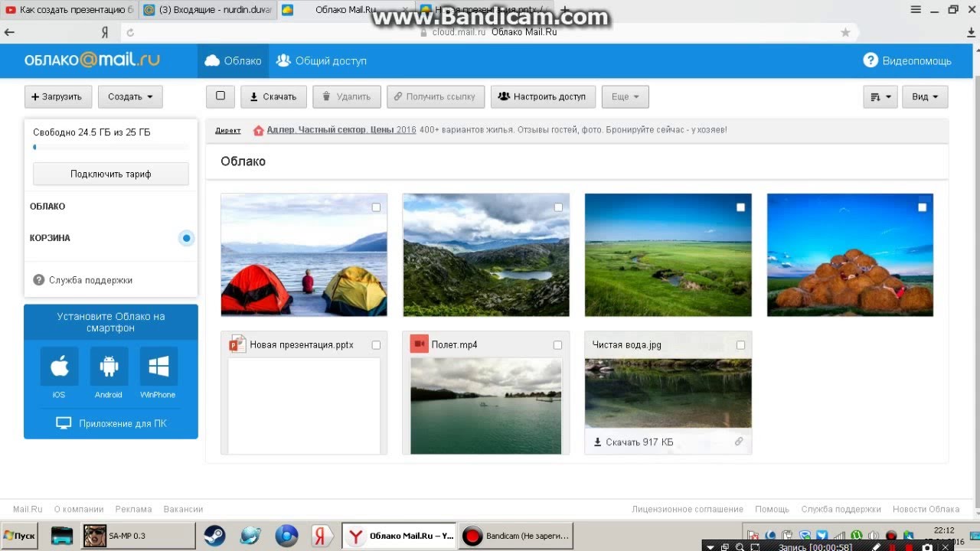
Task: Click the link icon on Чистая вода.jpg
Action: [x=739, y=442]
